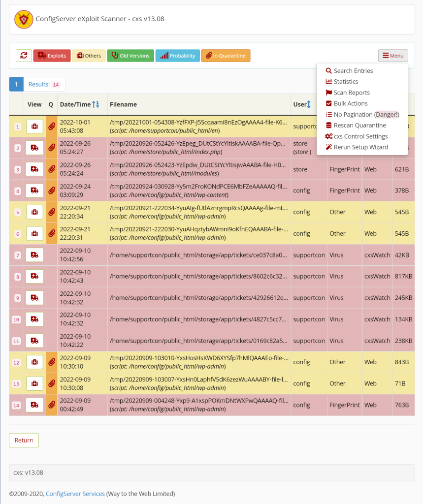Image resolution: width=423 pixels, height=504 pixels.
Task: Sort table by User column
Action: (x=309, y=104)
